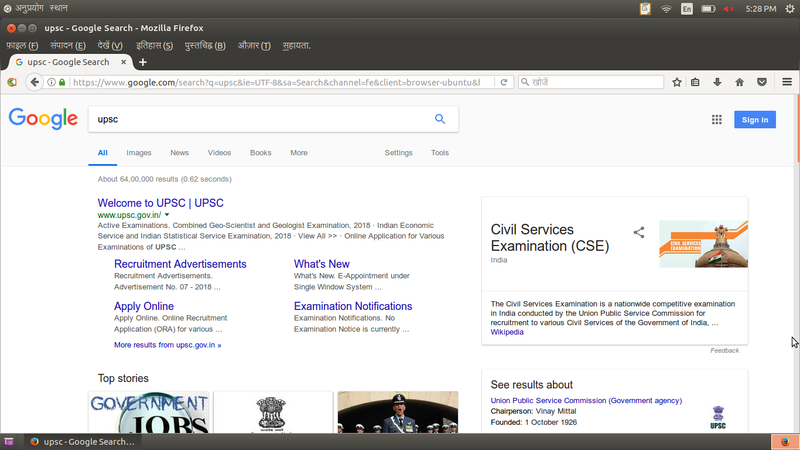The image size is (800, 450).
Task: Open the More search categories dropdown
Action: tap(298, 153)
